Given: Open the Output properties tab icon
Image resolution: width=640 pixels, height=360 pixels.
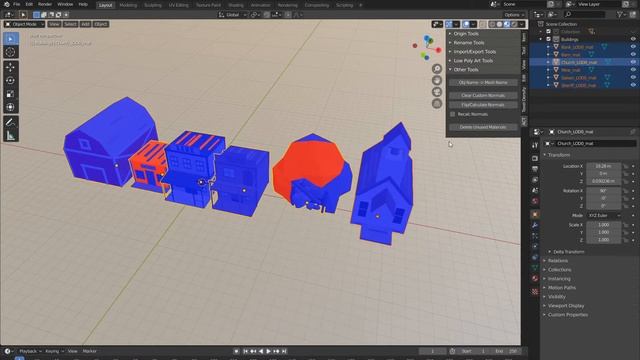Looking at the screenshot, I should 535,169.
